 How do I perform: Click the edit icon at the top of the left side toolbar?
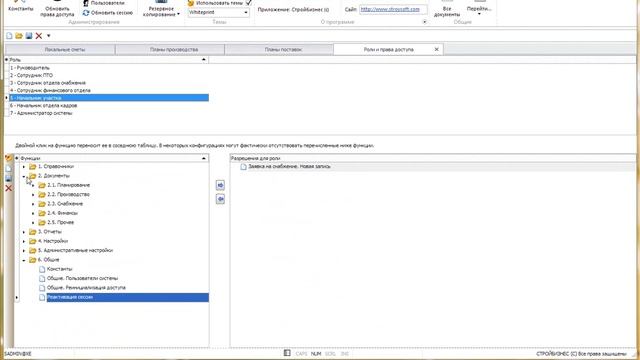9,158
